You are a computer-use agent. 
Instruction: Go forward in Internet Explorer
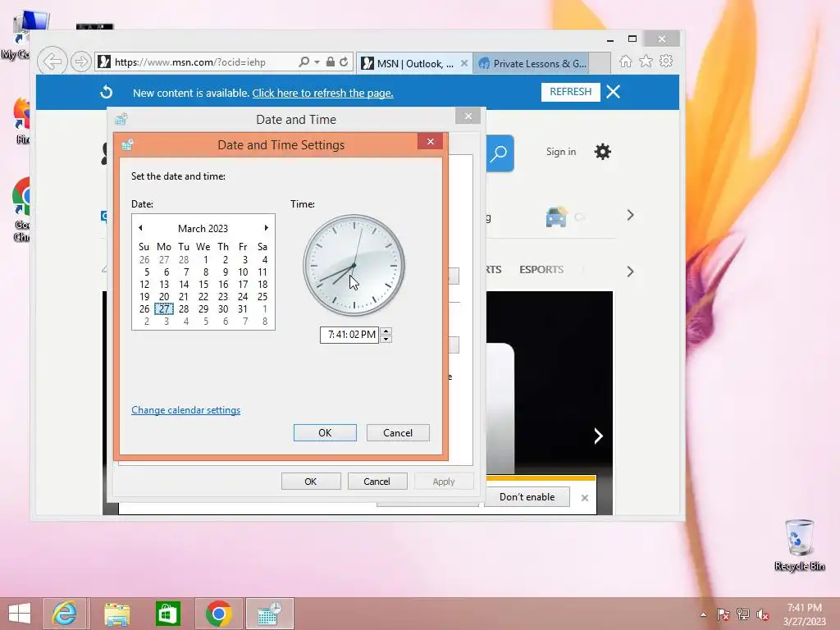pos(80,62)
